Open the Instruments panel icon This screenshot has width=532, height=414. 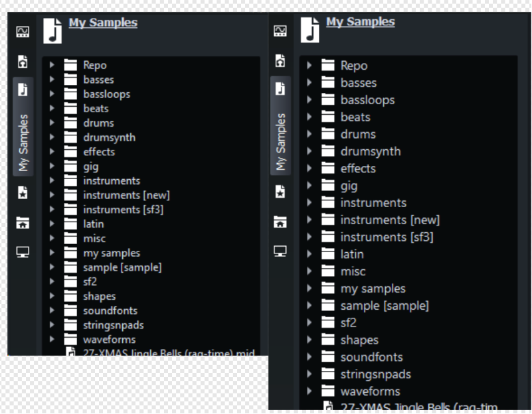point(23,32)
